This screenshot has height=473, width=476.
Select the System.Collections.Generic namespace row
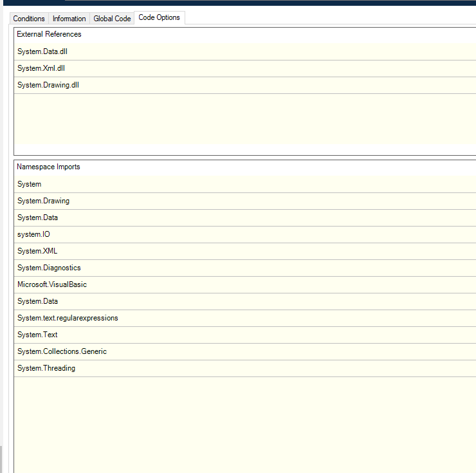tap(245, 351)
